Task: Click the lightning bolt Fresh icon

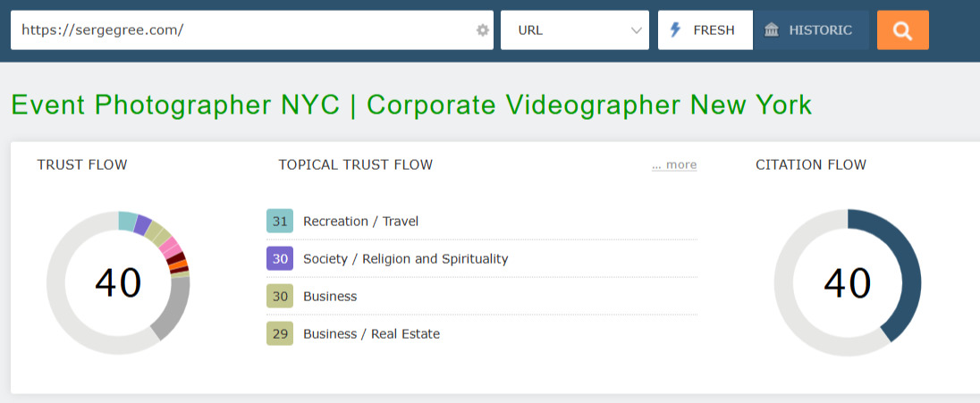Action: coord(677,30)
